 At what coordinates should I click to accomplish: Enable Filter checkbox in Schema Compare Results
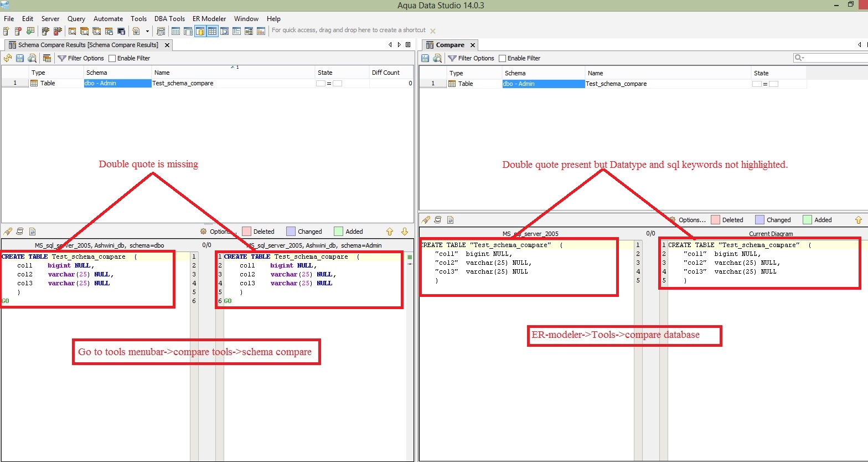click(112, 58)
